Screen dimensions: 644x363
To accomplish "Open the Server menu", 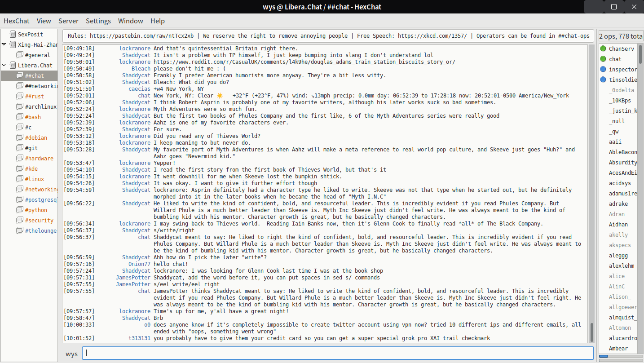I will [68, 21].
